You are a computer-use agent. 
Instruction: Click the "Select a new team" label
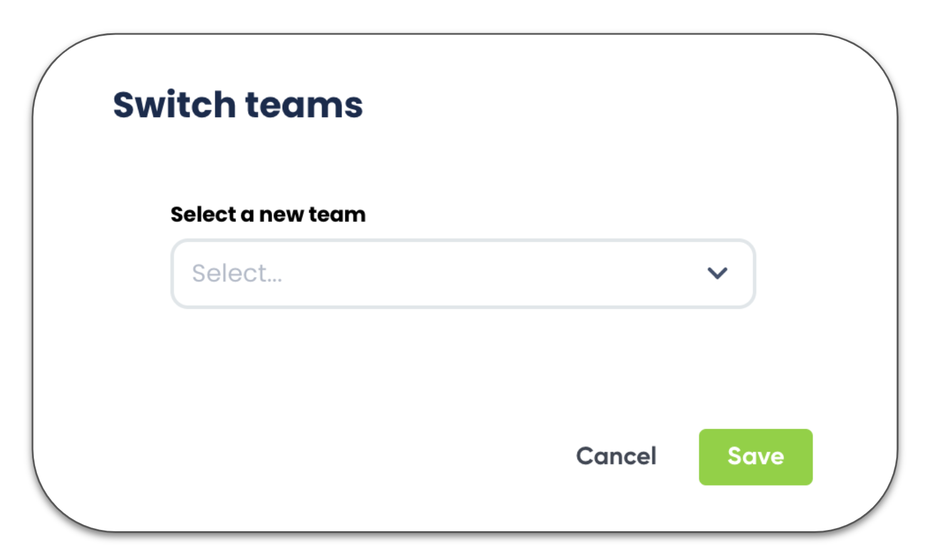tap(268, 214)
